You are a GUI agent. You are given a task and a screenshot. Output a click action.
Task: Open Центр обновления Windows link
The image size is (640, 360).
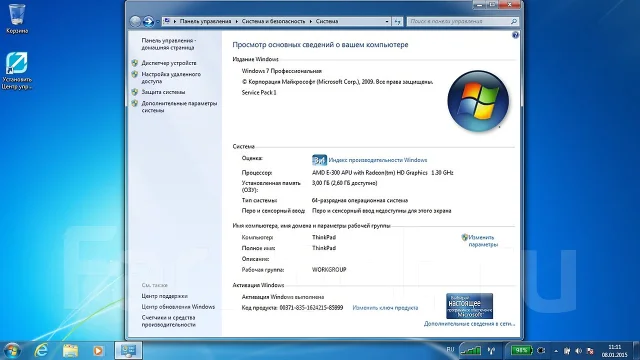[178, 307]
